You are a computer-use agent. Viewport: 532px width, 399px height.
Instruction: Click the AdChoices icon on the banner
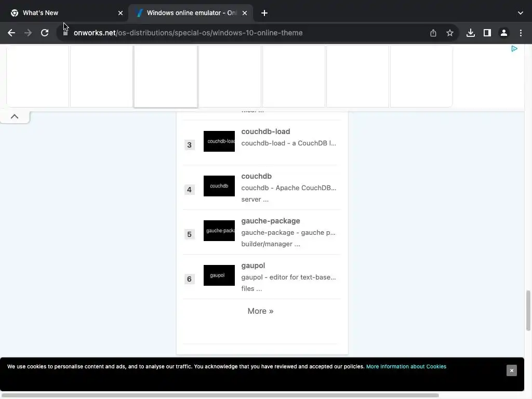click(514, 49)
